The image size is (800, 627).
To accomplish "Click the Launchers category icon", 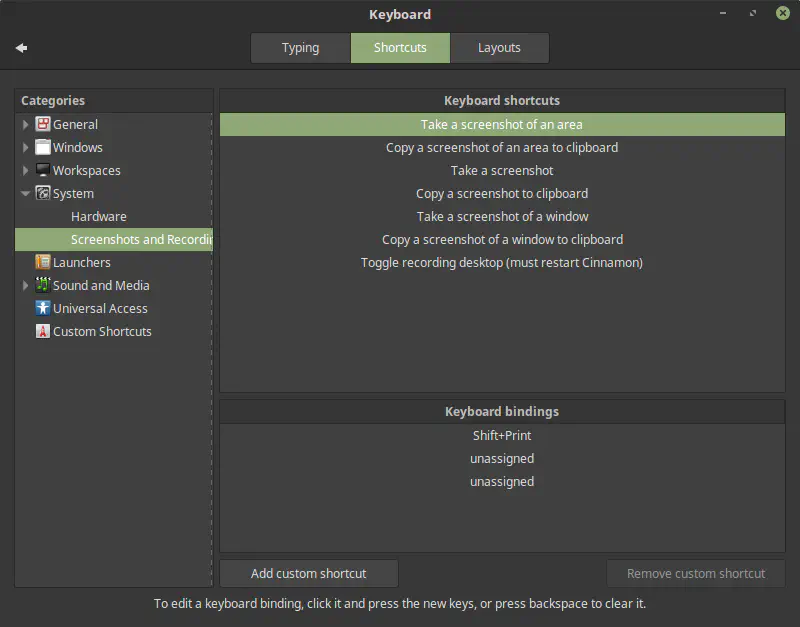I will click(43, 262).
